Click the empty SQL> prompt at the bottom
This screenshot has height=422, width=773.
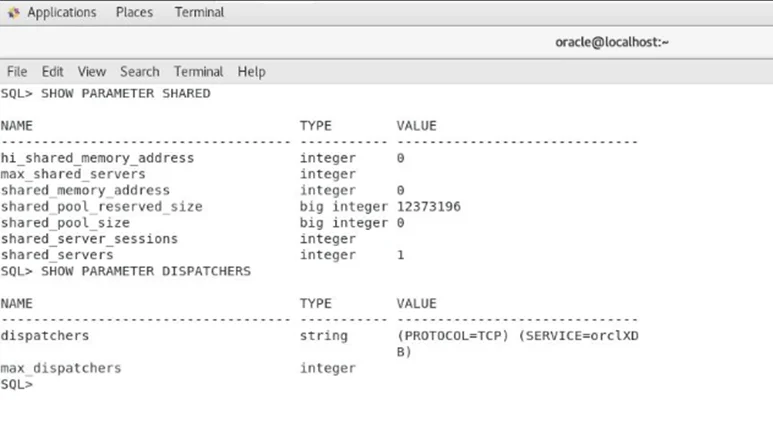pos(17,385)
